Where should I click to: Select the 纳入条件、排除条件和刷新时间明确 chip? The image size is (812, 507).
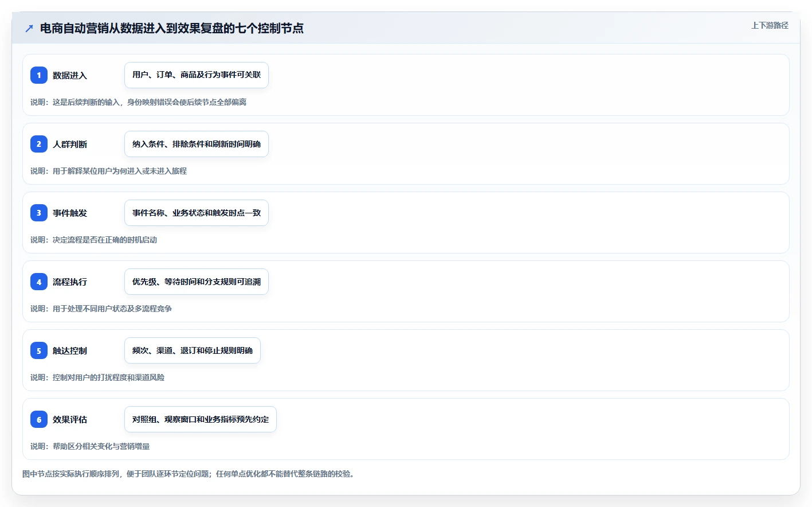[197, 144]
